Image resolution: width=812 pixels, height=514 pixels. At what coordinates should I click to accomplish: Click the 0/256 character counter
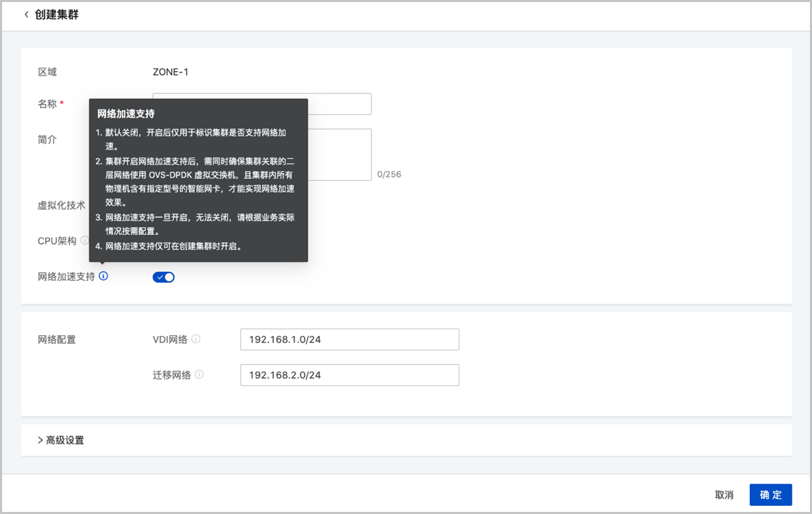click(x=388, y=174)
